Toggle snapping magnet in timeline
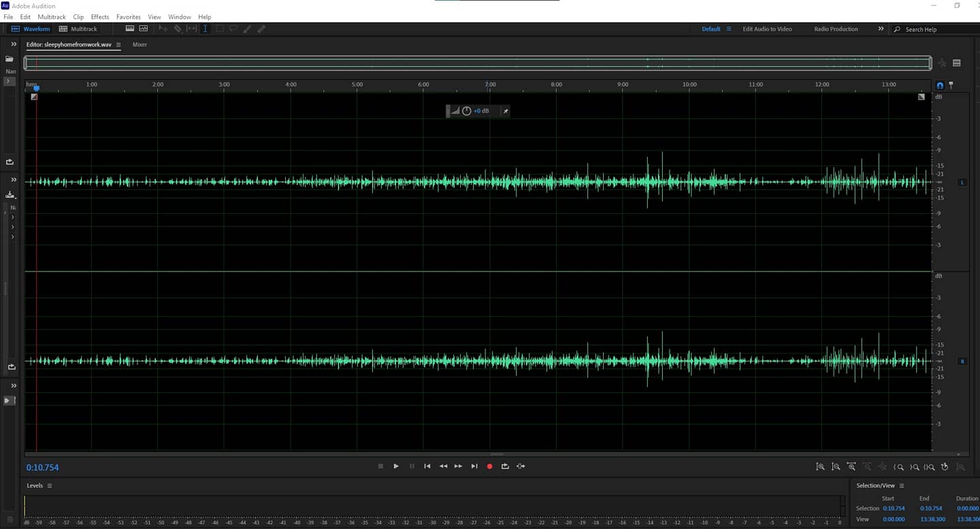The width and height of the screenshot is (980, 529). tap(940, 85)
